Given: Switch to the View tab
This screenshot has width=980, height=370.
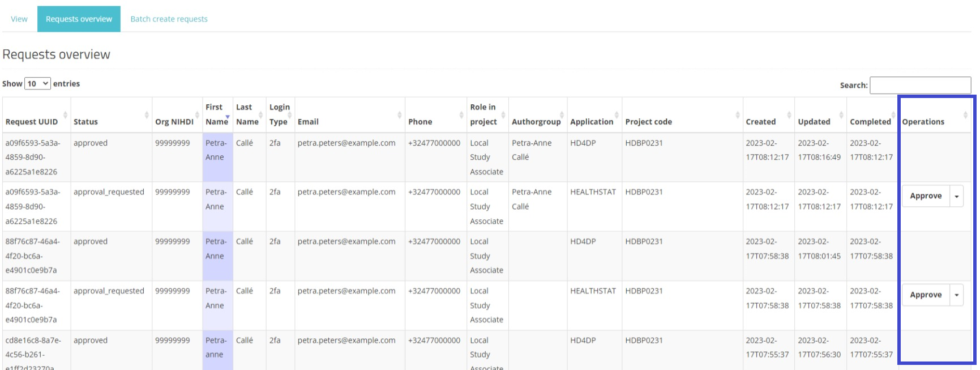Looking at the screenshot, I should (x=19, y=19).
